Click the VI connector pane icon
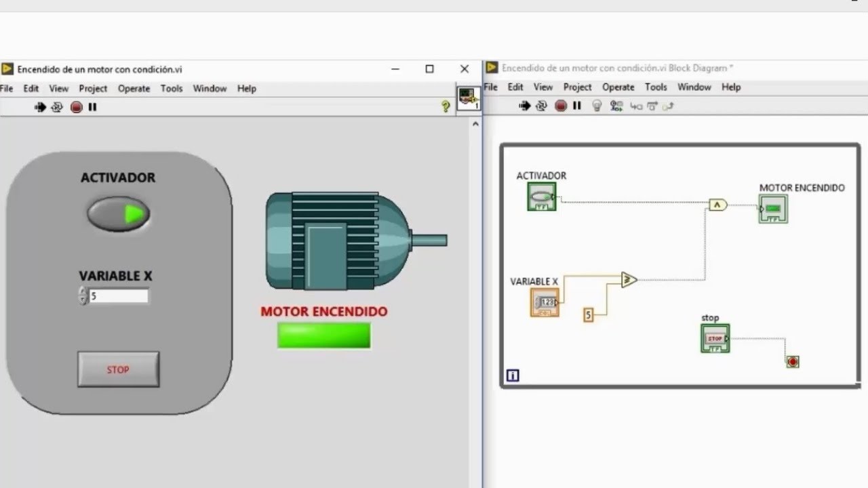The height and width of the screenshot is (488, 868). (x=468, y=98)
